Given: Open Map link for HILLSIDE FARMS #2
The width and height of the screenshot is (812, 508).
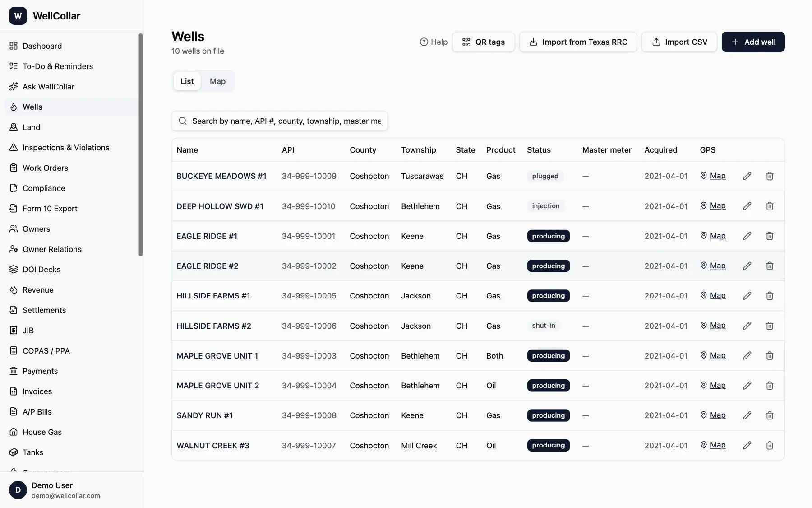Looking at the screenshot, I should [713, 325].
